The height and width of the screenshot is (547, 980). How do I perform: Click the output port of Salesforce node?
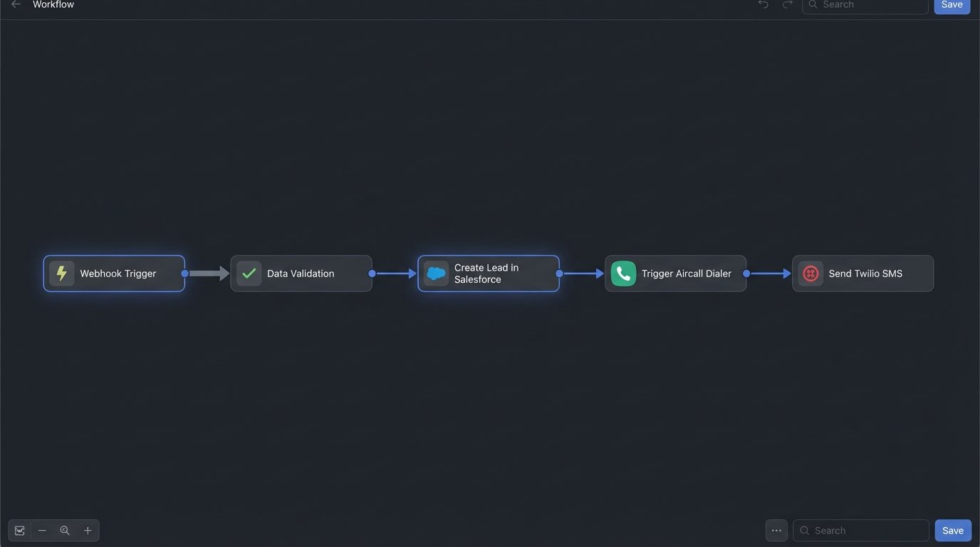tap(559, 273)
